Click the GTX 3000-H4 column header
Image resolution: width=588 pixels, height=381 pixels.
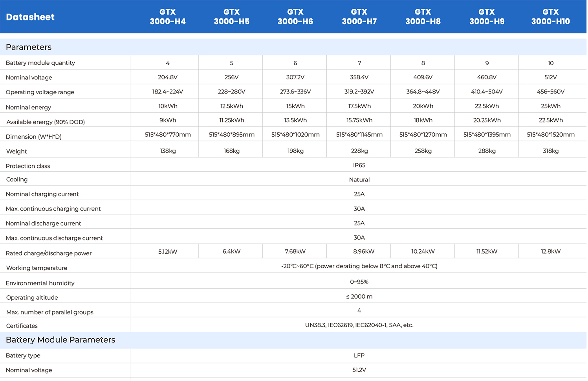pos(168,17)
